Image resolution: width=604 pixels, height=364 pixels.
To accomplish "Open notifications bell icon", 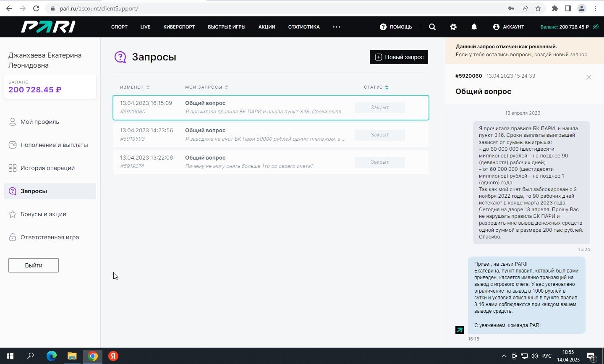I will pyautogui.click(x=474, y=27).
